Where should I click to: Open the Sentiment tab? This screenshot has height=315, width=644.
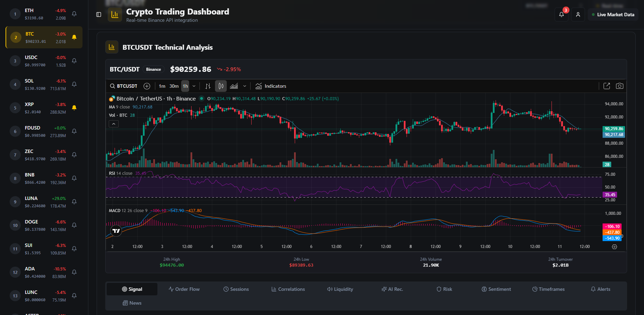[x=496, y=289]
